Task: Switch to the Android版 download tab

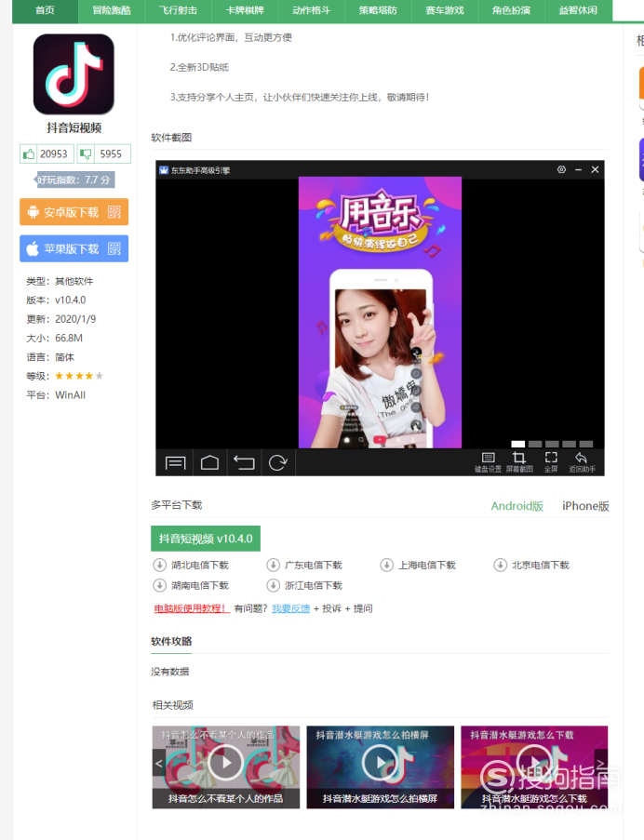Action: point(517,506)
